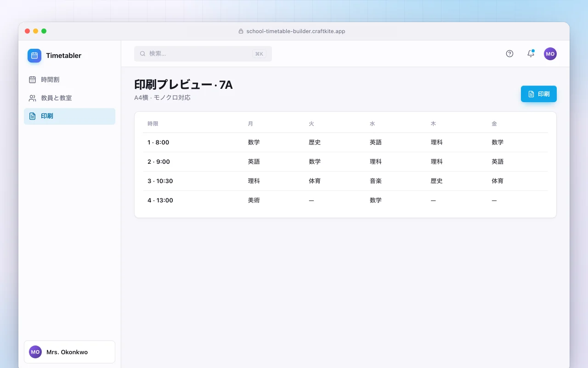Viewport: 588px width, 368px height.
Task: Open 教員と教室 section
Action: (x=69, y=98)
